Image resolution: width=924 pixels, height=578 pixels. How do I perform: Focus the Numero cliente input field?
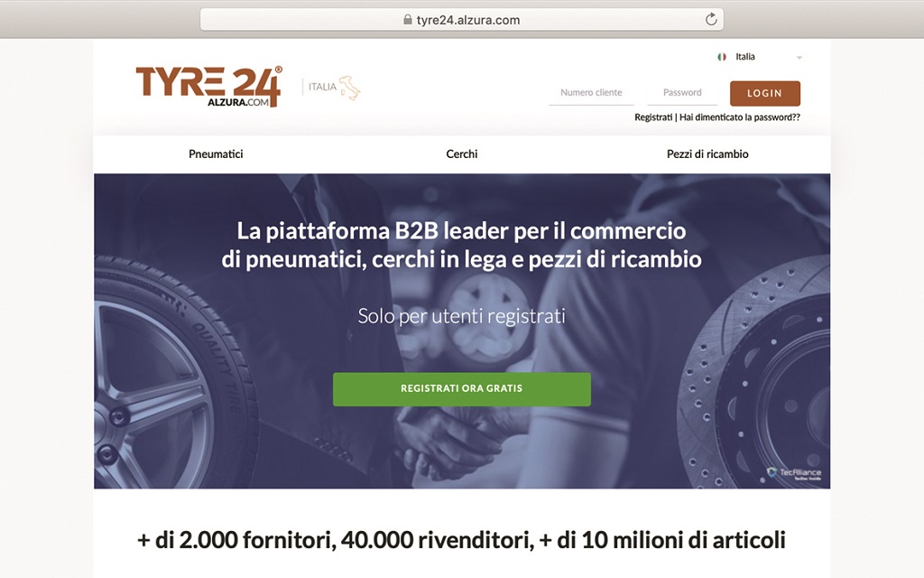(x=591, y=93)
